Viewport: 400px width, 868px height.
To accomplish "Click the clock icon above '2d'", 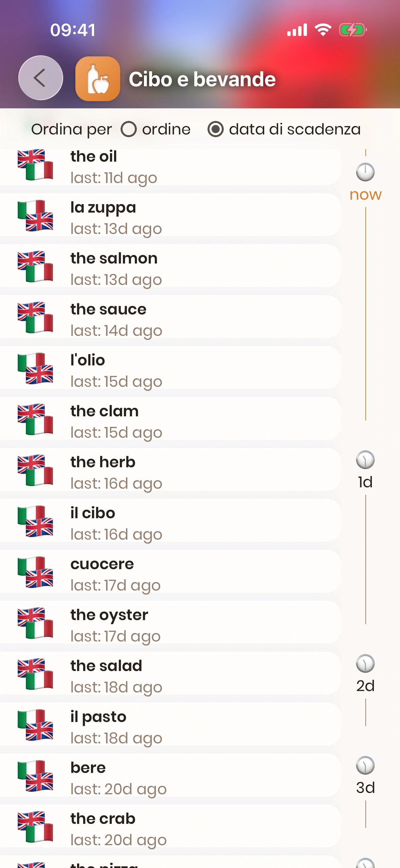I will pos(365,664).
